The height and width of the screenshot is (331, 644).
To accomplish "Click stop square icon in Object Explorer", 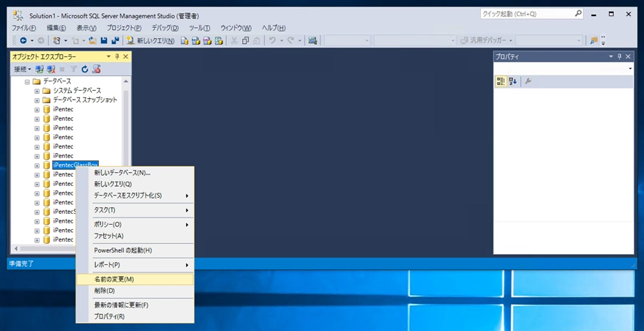I will 62,69.
